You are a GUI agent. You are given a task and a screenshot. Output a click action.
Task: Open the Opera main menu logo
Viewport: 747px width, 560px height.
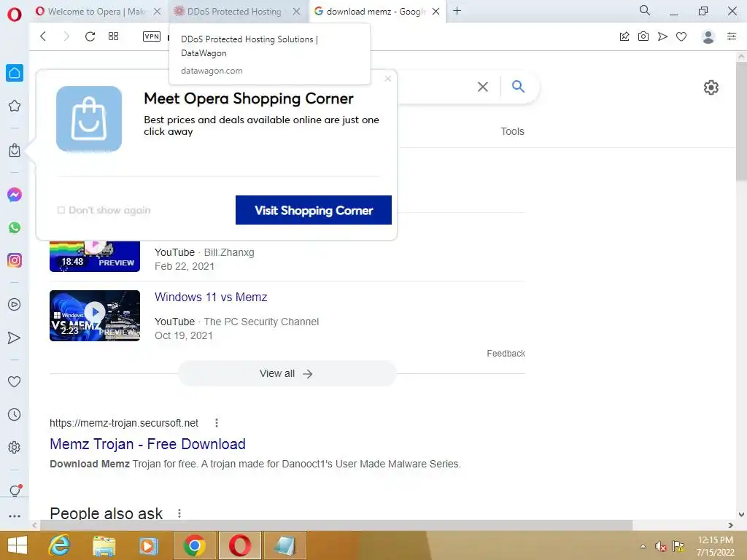[15, 15]
